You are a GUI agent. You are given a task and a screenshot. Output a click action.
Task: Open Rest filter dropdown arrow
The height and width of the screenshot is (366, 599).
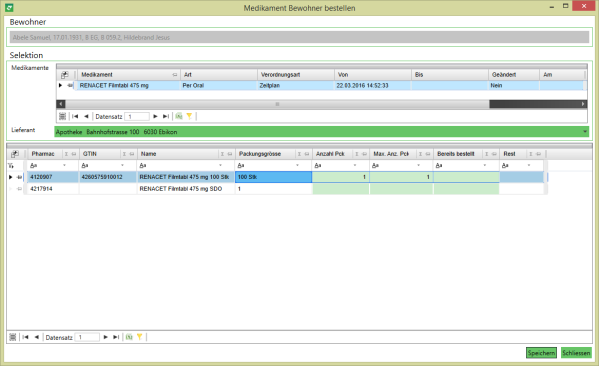pos(529,165)
